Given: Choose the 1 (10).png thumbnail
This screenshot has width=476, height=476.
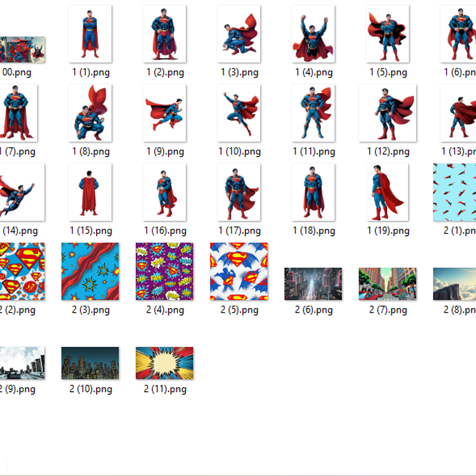Looking at the screenshot, I should pos(239,113).
